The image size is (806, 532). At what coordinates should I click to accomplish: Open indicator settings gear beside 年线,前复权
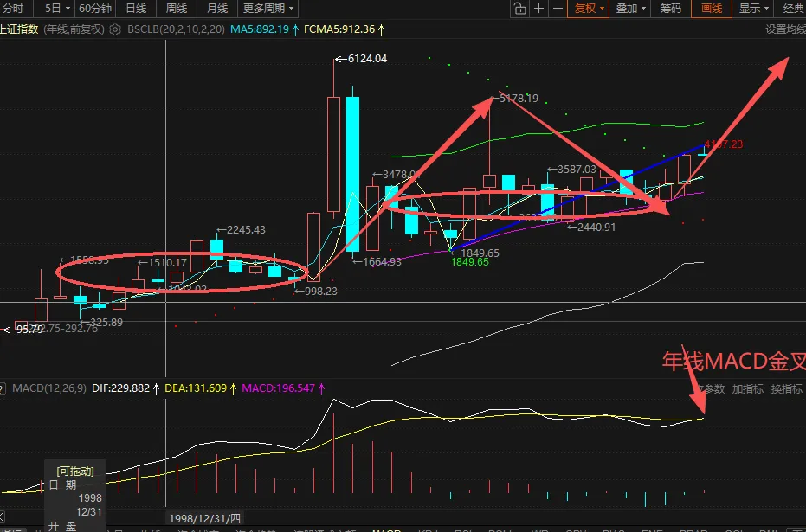click(x=115, y=29)
